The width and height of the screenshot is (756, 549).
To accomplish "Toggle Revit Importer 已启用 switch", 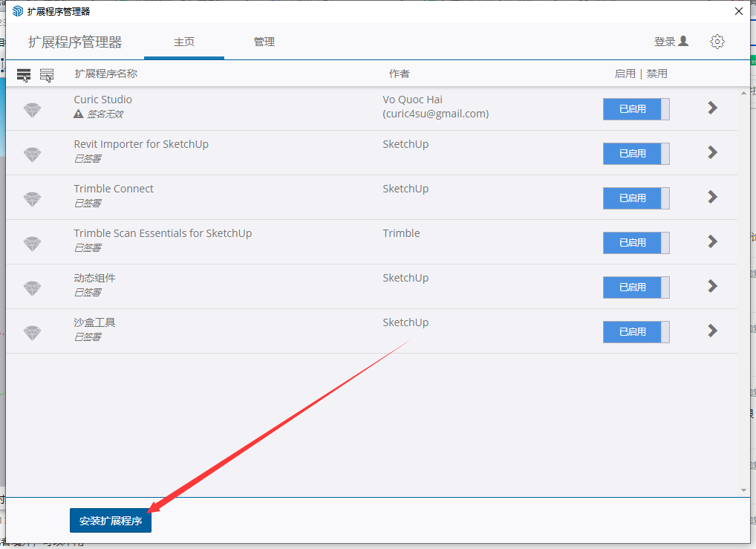I will point(636,154).
